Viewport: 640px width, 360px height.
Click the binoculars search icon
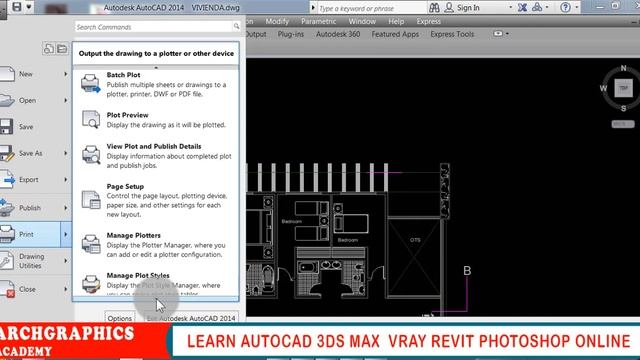click(434, 7)
